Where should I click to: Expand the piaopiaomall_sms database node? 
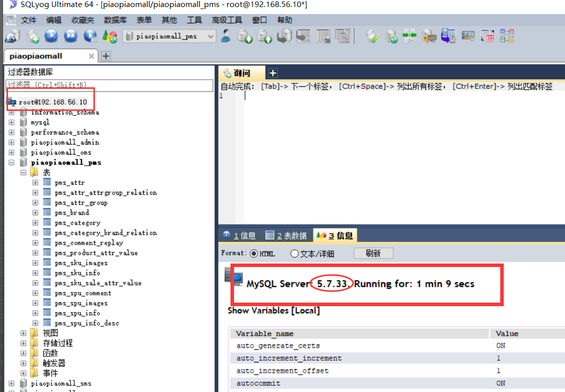pyautogui.click(x=12, y=384)
